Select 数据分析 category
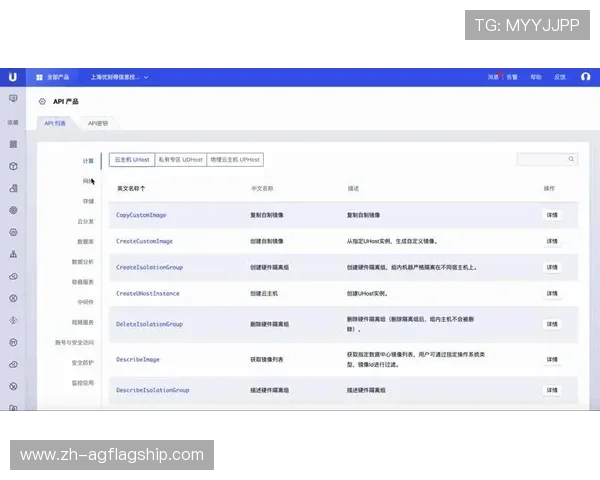Image resolution: width=600 pixels, height=480 pixels. point(83,262)
